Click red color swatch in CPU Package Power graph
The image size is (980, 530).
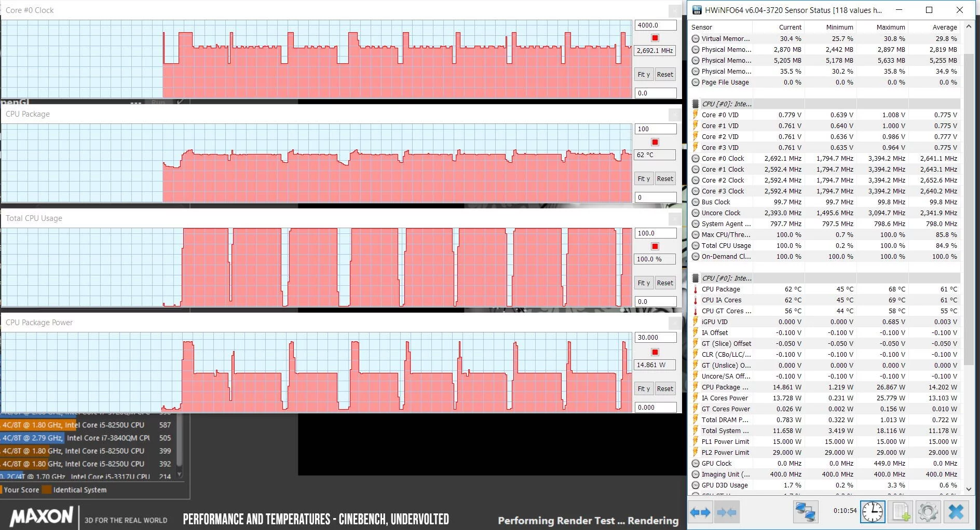tap(655, 352)
